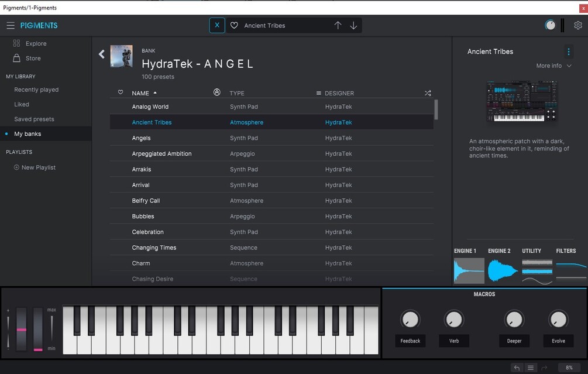
Task: Click the undo arrow in status bar
Action: pos(517,368)
